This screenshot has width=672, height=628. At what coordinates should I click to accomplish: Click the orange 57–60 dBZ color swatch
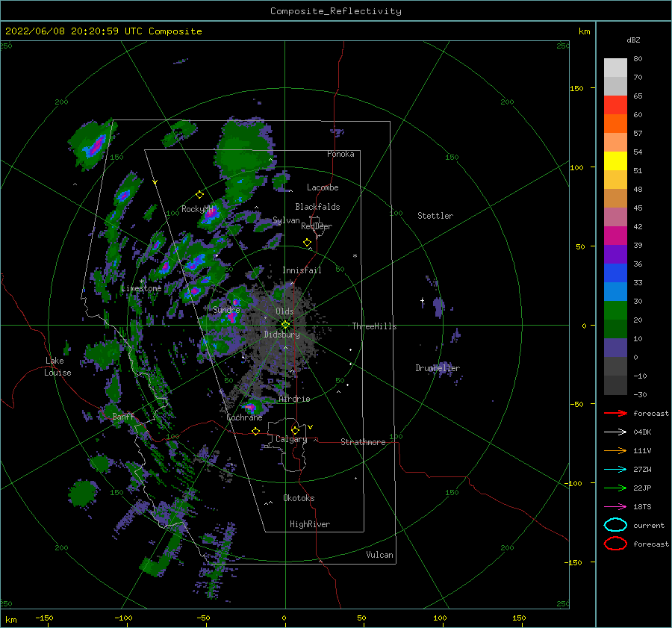[x=615, y=124]
